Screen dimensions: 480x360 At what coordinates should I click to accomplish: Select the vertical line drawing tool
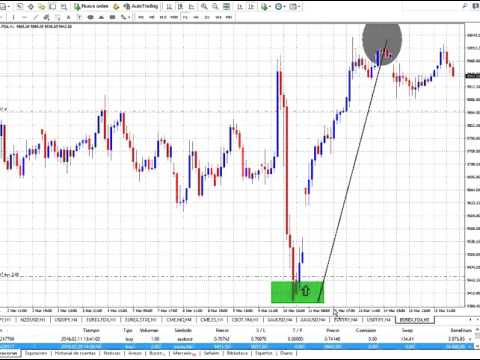(13, 17)
